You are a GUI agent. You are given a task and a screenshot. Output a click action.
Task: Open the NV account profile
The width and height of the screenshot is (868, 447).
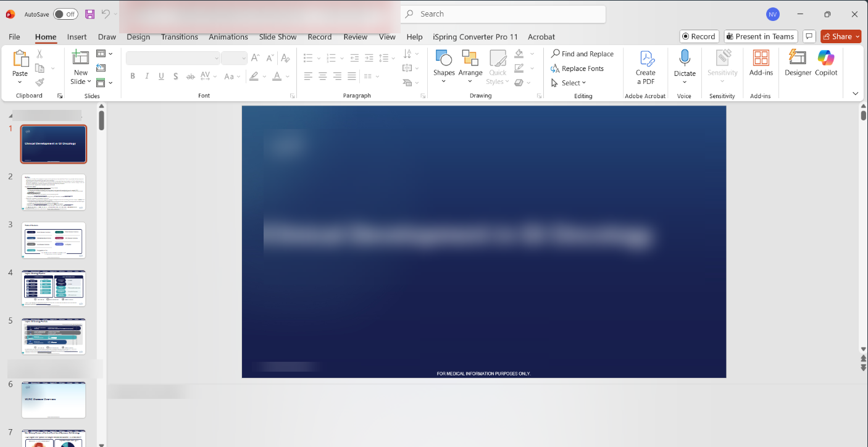(772, 14)
